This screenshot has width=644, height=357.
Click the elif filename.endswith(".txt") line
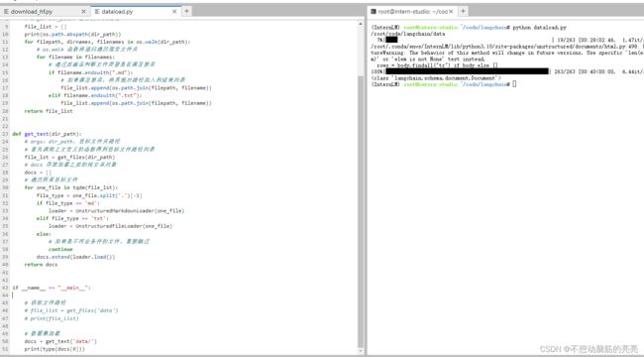click(x=95, y=95)
